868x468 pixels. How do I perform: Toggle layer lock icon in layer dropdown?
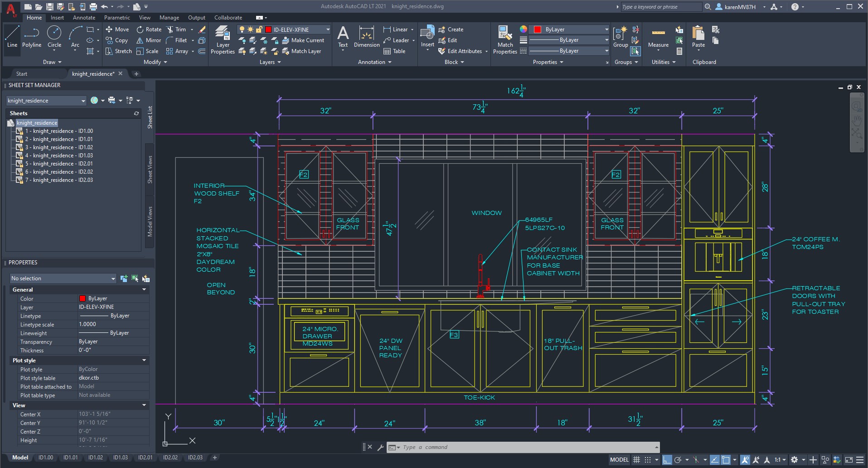point(259,29)
